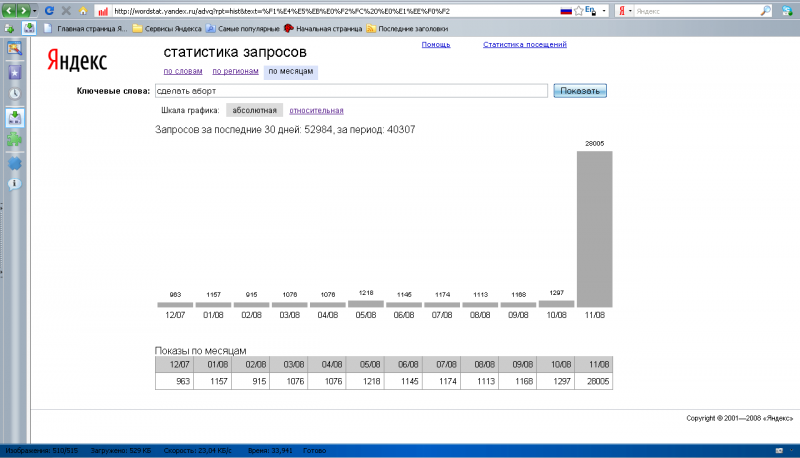Open the Add-ons puzzle piece in the sidebar

click(15, 140)
